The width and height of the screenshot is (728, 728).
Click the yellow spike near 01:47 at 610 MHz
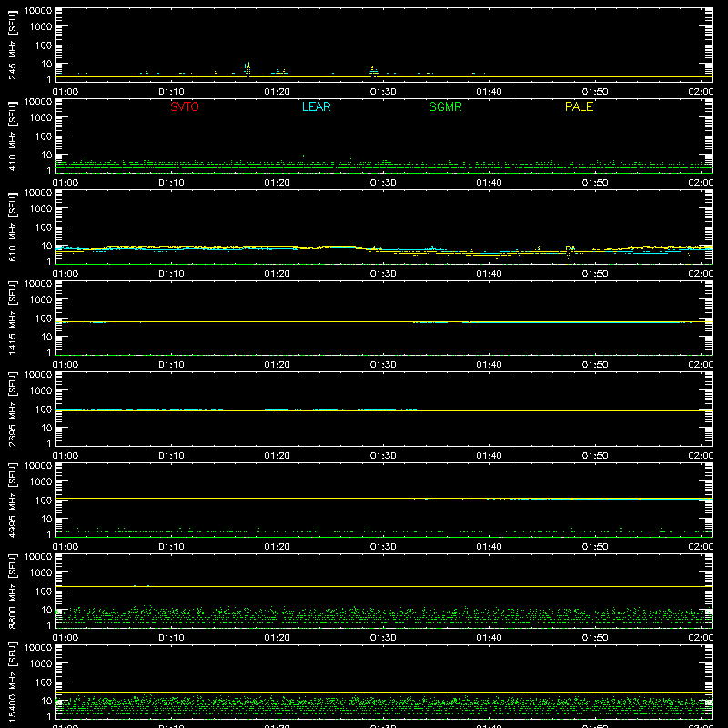click(x=570, y=251)
